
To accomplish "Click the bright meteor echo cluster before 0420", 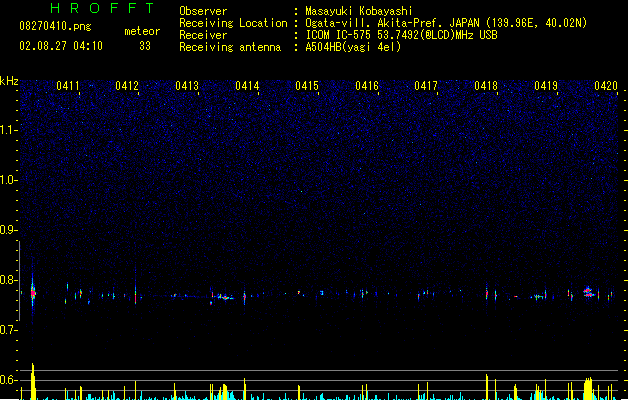I will [x=588, y=292].
